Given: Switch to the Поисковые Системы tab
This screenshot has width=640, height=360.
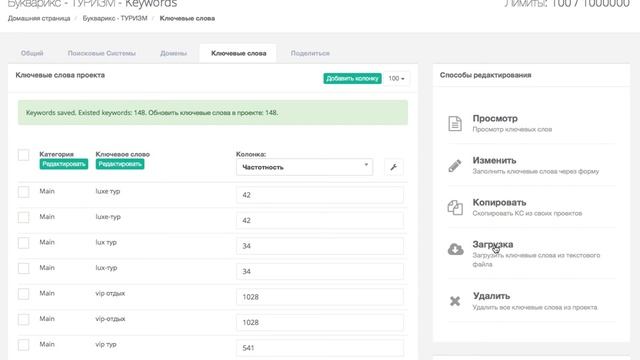Looking at the screenshot, I should (102, 53).
